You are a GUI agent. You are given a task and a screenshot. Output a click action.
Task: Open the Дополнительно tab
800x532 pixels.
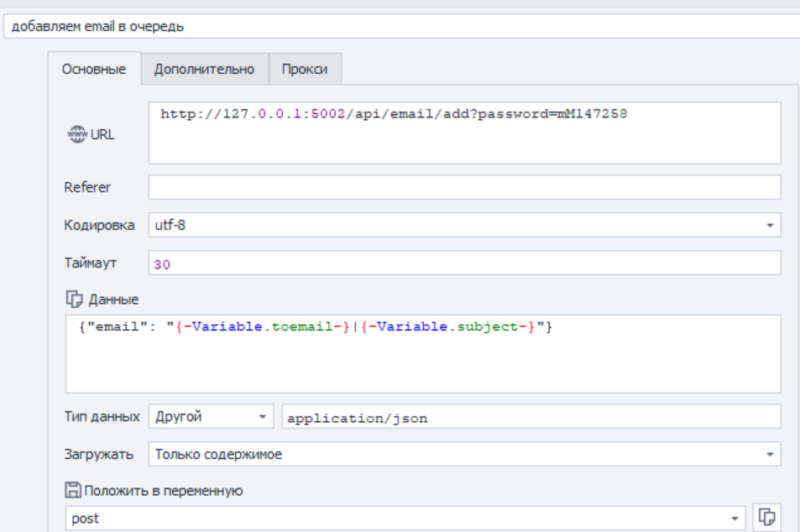click(204, 70)
